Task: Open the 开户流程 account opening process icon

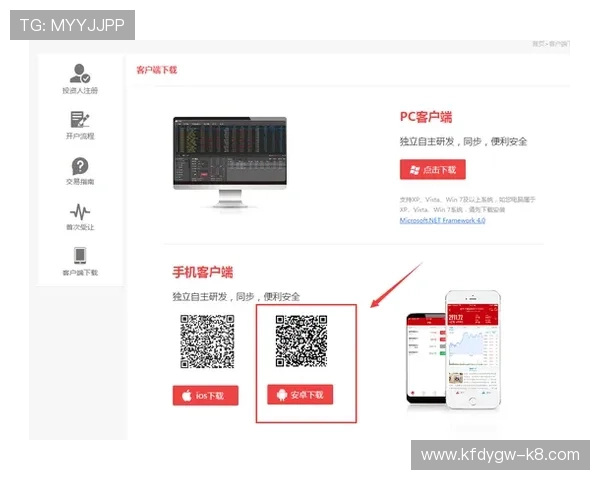Action: coord(80,119)
